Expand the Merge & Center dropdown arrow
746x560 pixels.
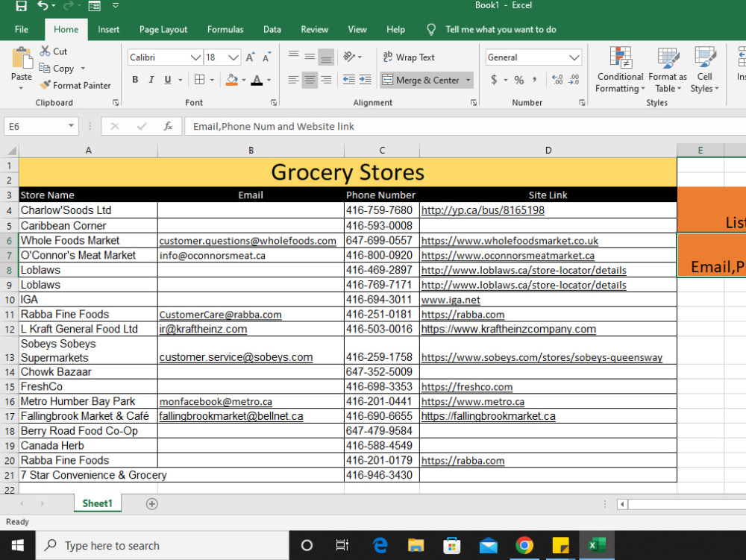coord(468,80)
